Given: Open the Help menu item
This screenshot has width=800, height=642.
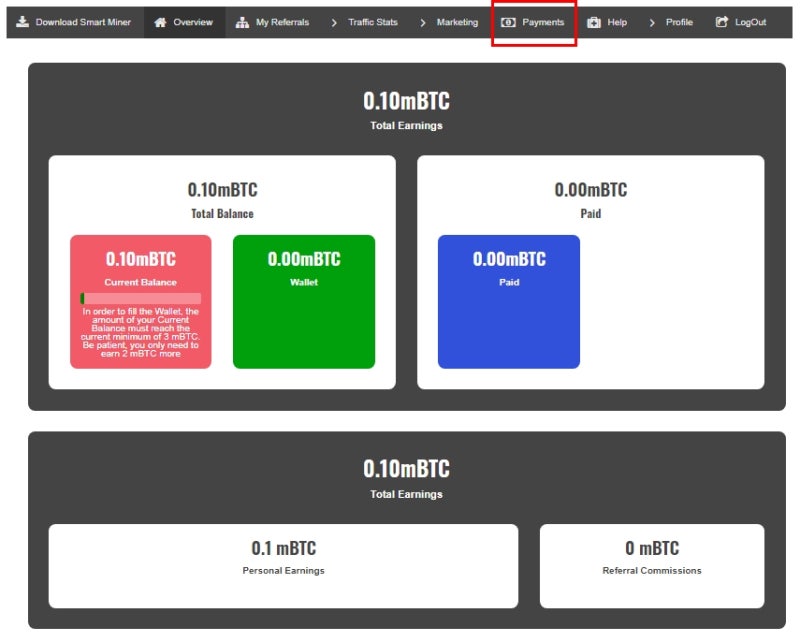Looking at the screenshot, I should click(x=607, y=22).
